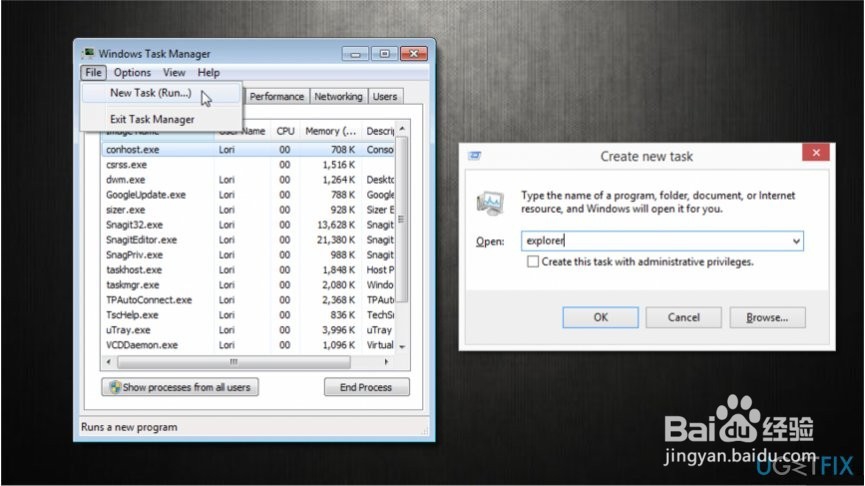
Task: Select the taskhost.exe process row
Action: (x=248, y=270)
